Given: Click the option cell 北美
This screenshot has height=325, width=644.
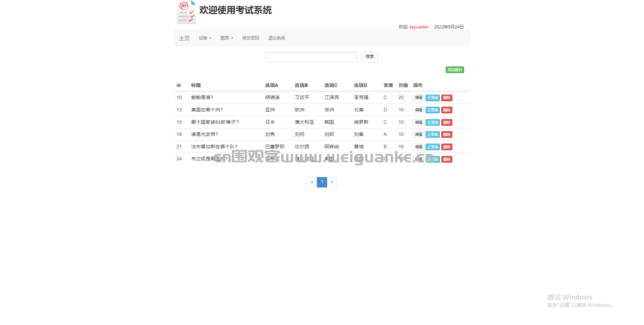Looking at the screenshot, I should 359,110.
